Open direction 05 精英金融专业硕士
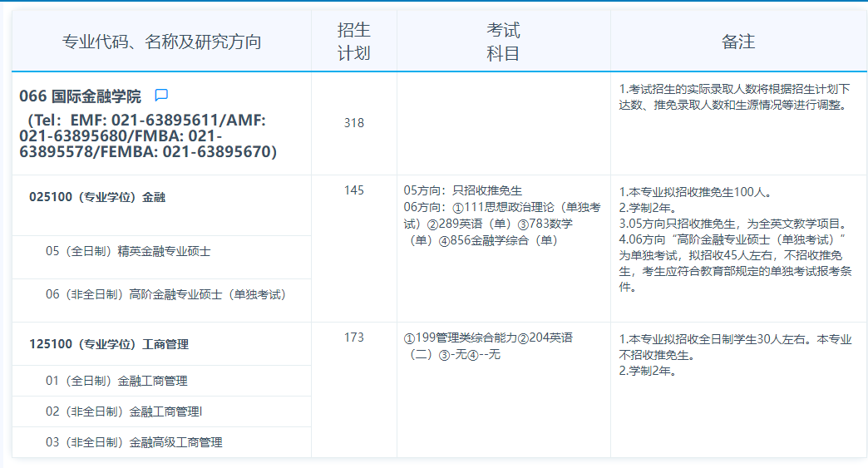 (x=128, y=251)
